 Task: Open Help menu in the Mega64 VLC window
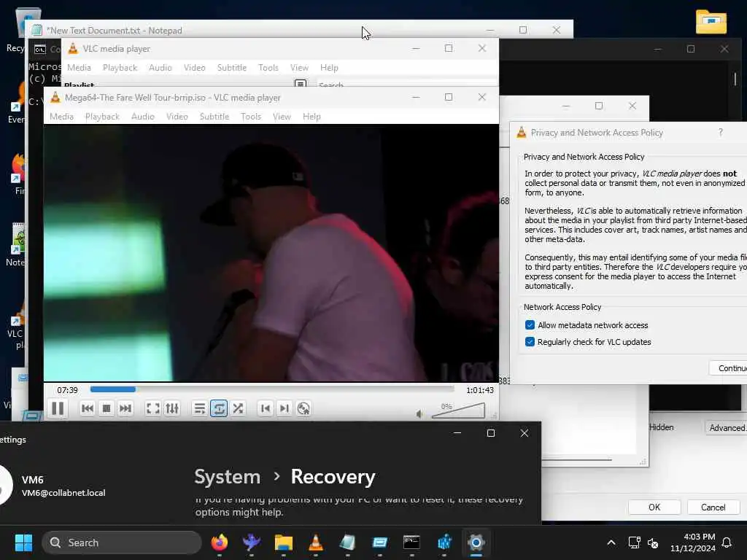[311, 117]
